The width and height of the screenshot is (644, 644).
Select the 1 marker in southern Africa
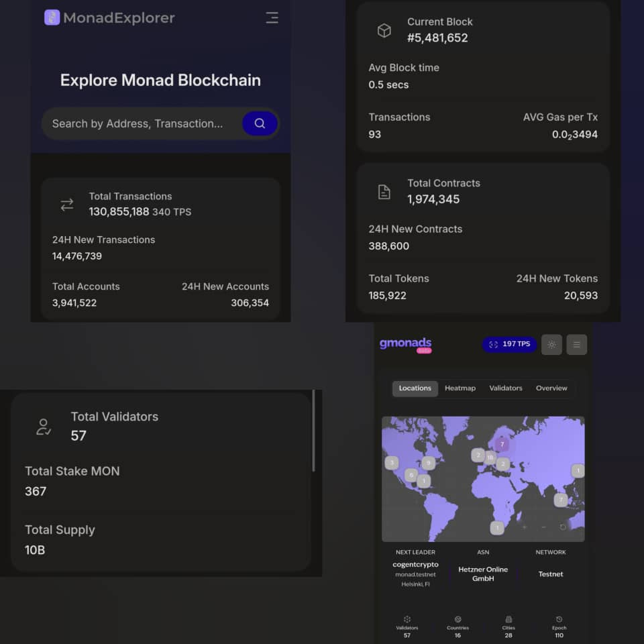497,528
